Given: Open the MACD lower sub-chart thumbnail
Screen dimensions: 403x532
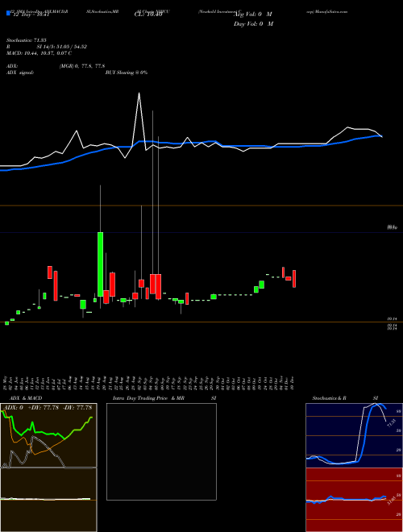Looking at the screenshot, I should (48, 500).
